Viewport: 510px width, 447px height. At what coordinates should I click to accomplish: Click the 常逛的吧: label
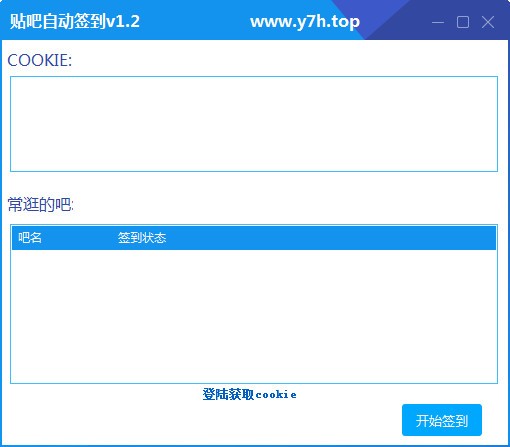40,204
